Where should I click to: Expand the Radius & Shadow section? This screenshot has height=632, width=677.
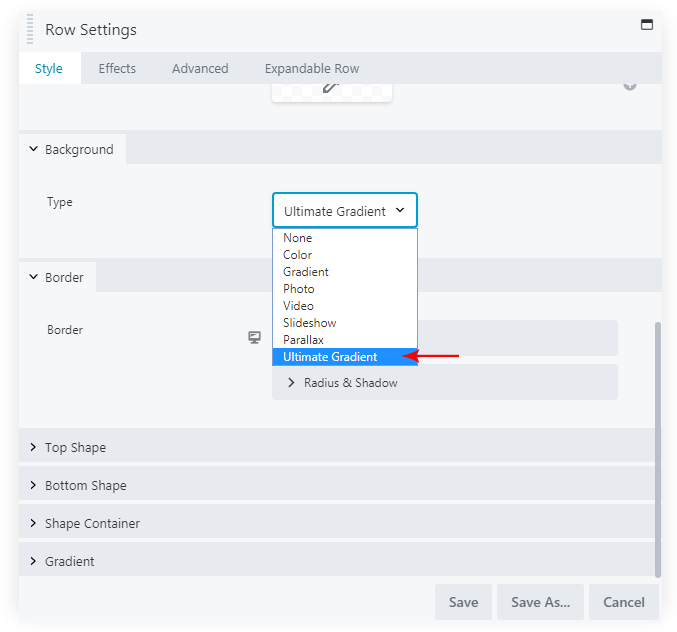coord(350,383)
